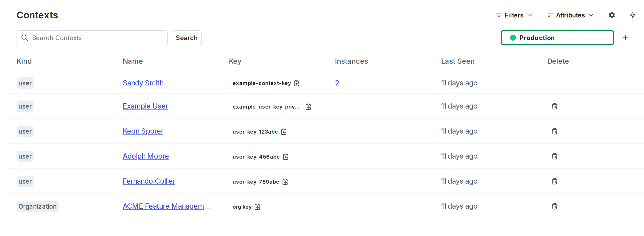
Task: Copy the user-key-789abc key
Action: click(285, 182)
